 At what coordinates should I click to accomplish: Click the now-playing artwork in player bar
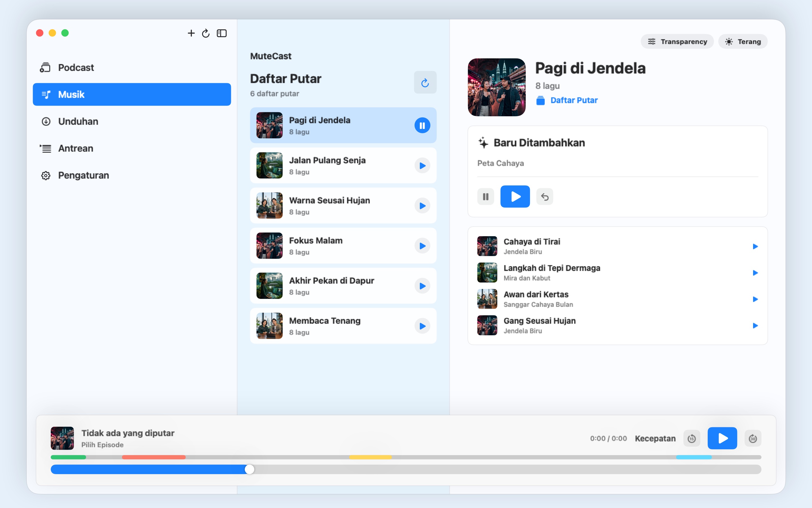[x=62, y=438]
